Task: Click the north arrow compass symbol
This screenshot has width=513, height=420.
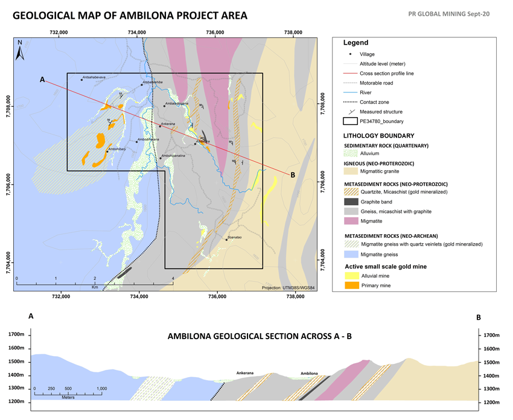Action: coord(20,51)
